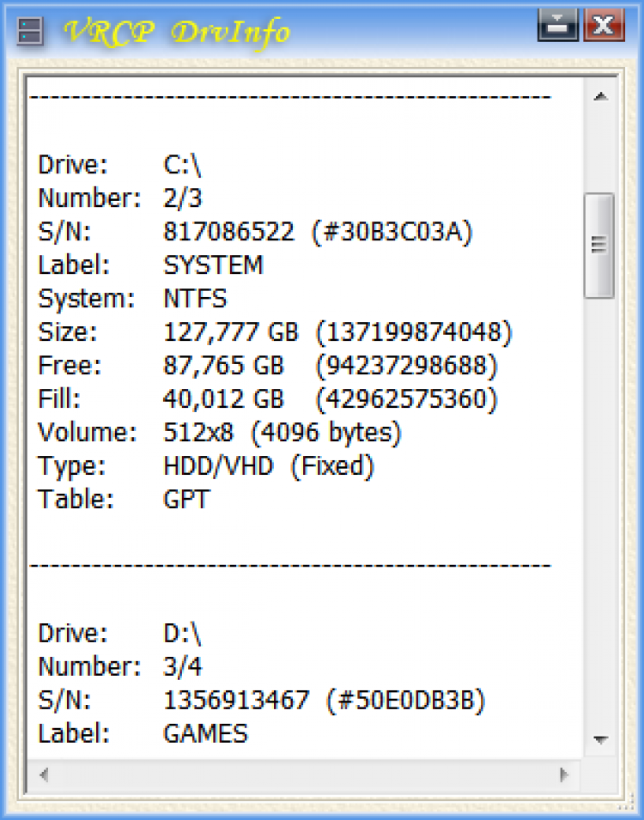
Task: Click serial number 817086522
Action: [x=229, y=232]
